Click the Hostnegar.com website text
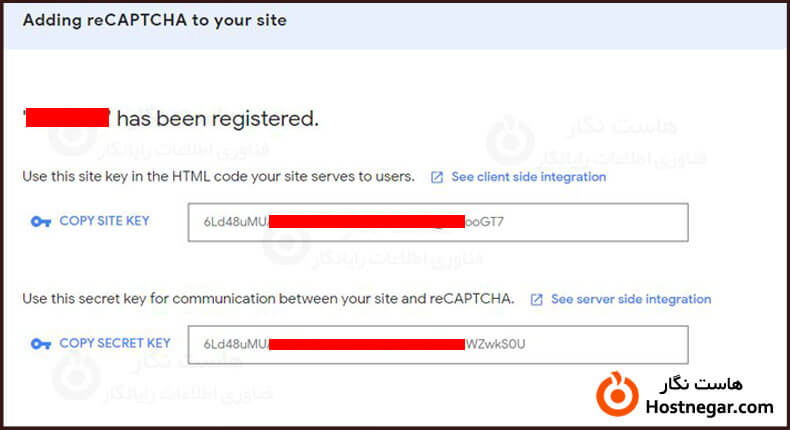Image resolution: width=790 pixels, height=430 pixels. 710,407
